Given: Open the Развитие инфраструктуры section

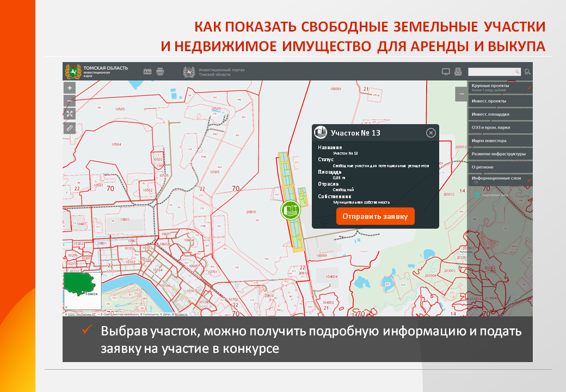Looking at the screenshot, I should pos(500,154).
